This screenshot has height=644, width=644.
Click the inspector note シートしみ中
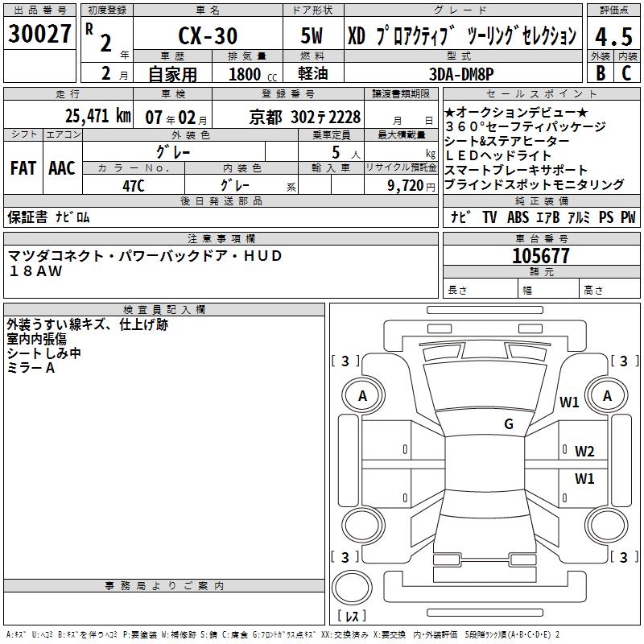coord(44,353)
